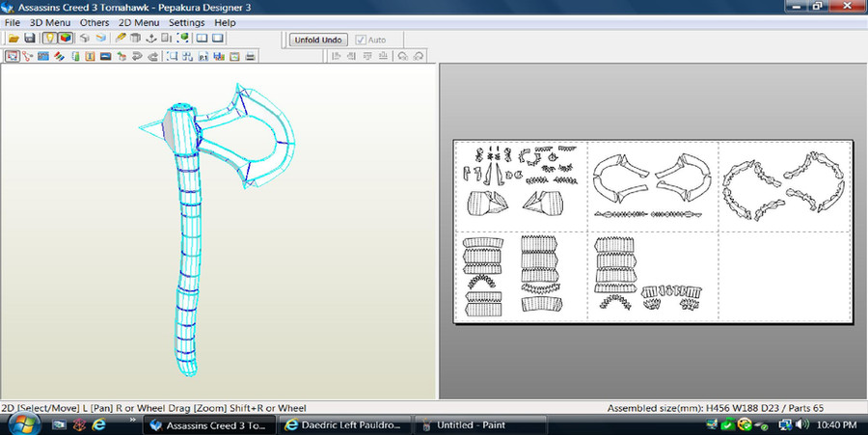The height and width of the screenshot is (435, 868).
Task: Click the align right icon
Action: 351,56
